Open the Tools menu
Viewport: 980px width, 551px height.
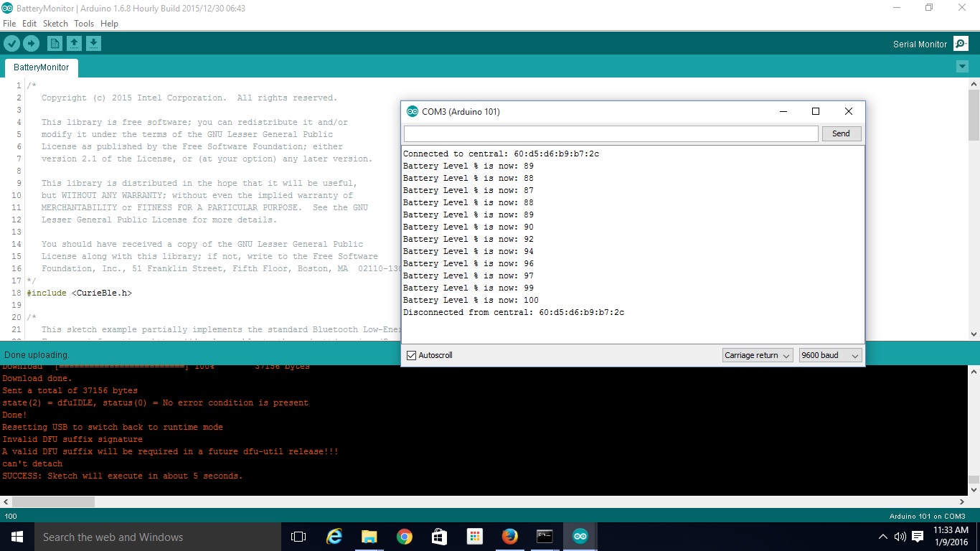(84, 23)
